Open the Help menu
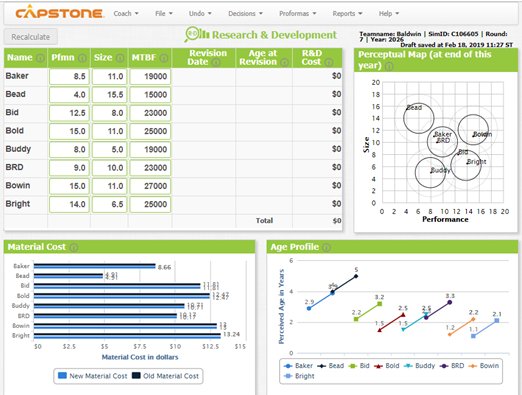Screen dimensions: 522x395 pyautogui.click(x=389, y=14)
